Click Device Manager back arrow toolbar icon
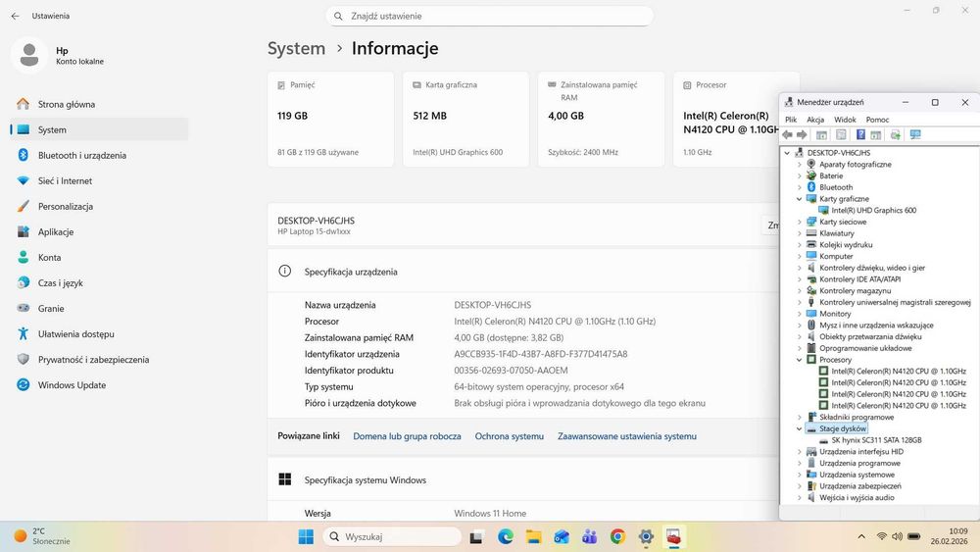This screenshot has width=980, height=552. 788,134
